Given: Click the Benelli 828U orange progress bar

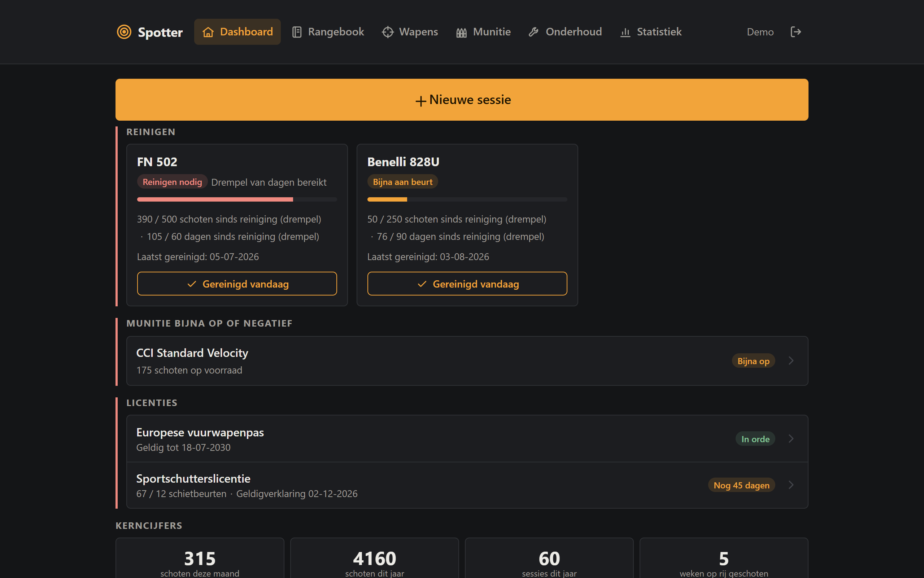Looking at the screenshot, I should pos(467,199).
